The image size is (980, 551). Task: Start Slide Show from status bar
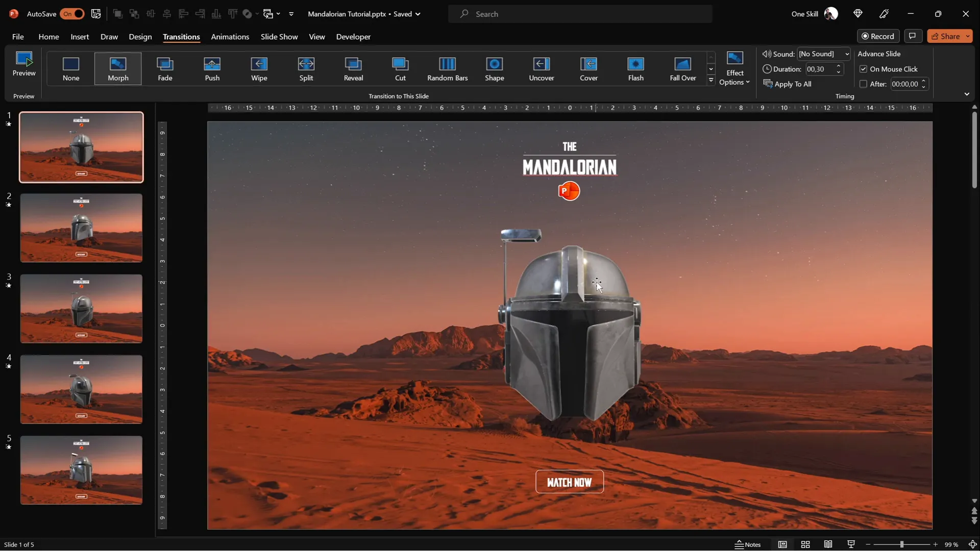[x=851, y=544]
